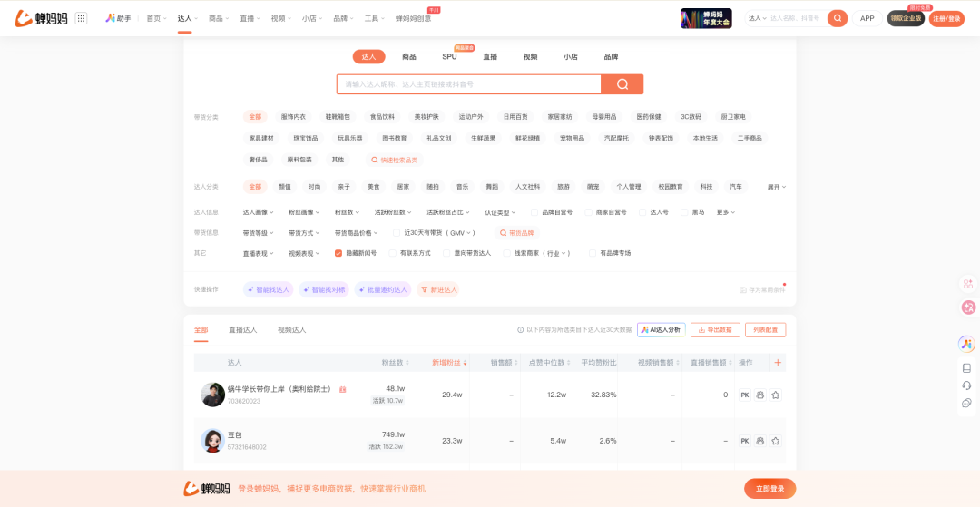This screenshot has width=980, height=507.
Task: Select the 商品 search tab
Action: pos(409,56)
